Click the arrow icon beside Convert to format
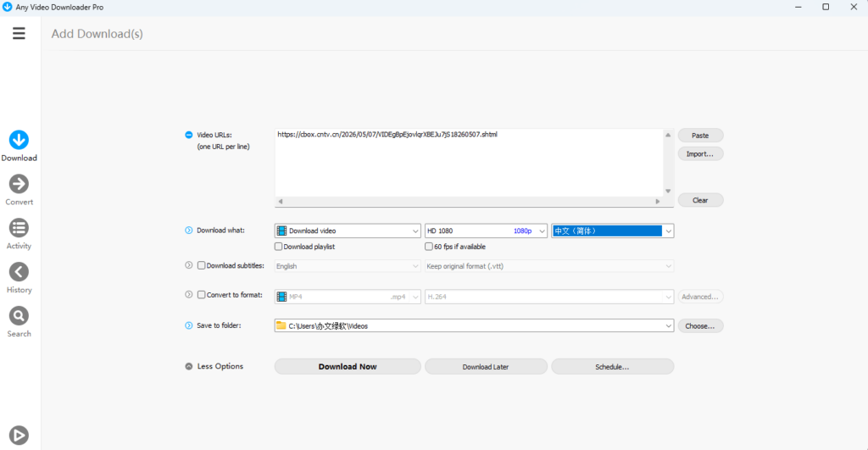This screenshot has width=868, height=450. click(x=189, y=295)
